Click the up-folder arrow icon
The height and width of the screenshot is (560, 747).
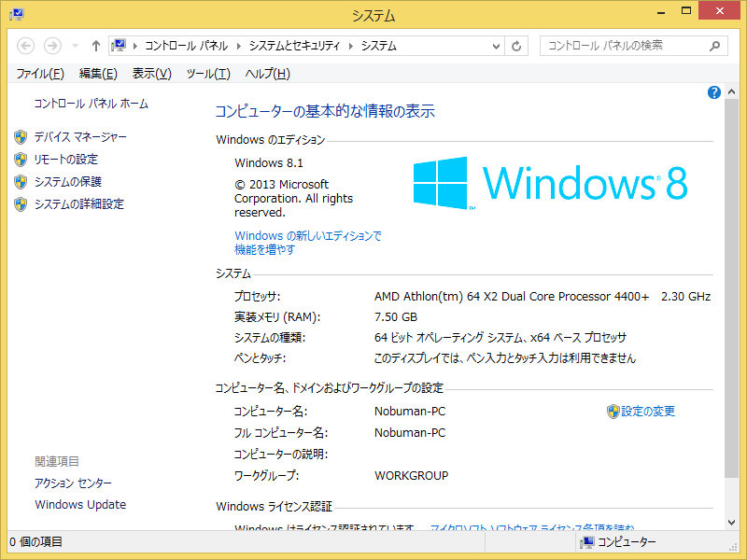(95, 46)
